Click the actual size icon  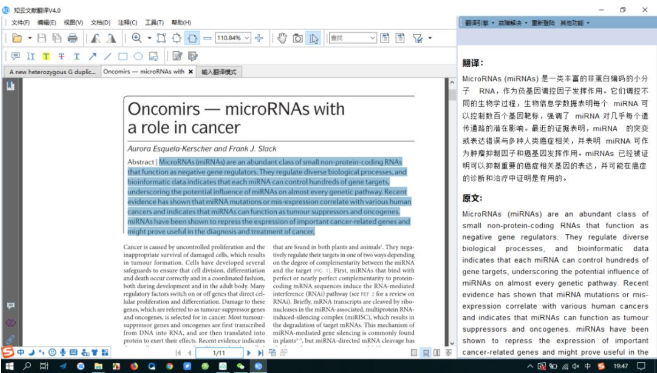(x=161, y=38)
